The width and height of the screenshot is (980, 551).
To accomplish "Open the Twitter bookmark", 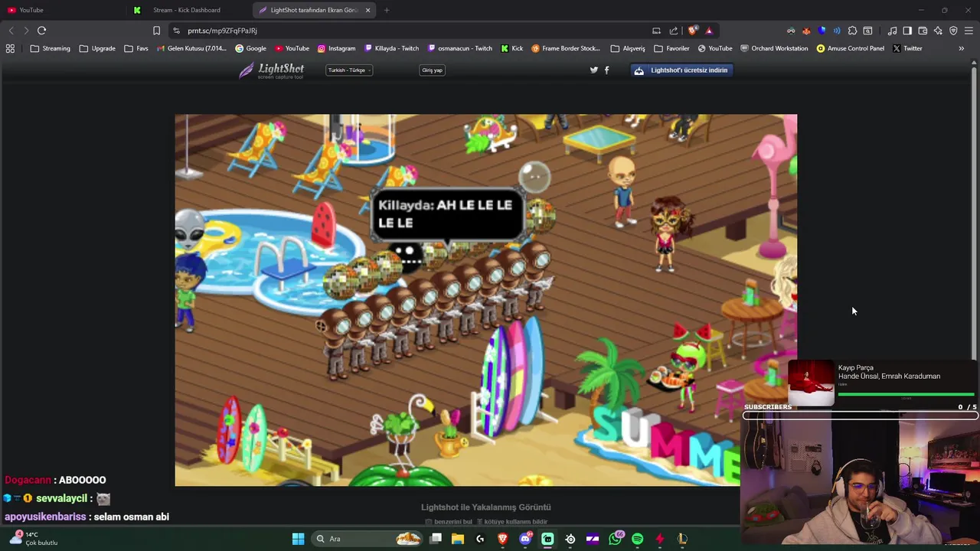I will (x=906, y=48).
